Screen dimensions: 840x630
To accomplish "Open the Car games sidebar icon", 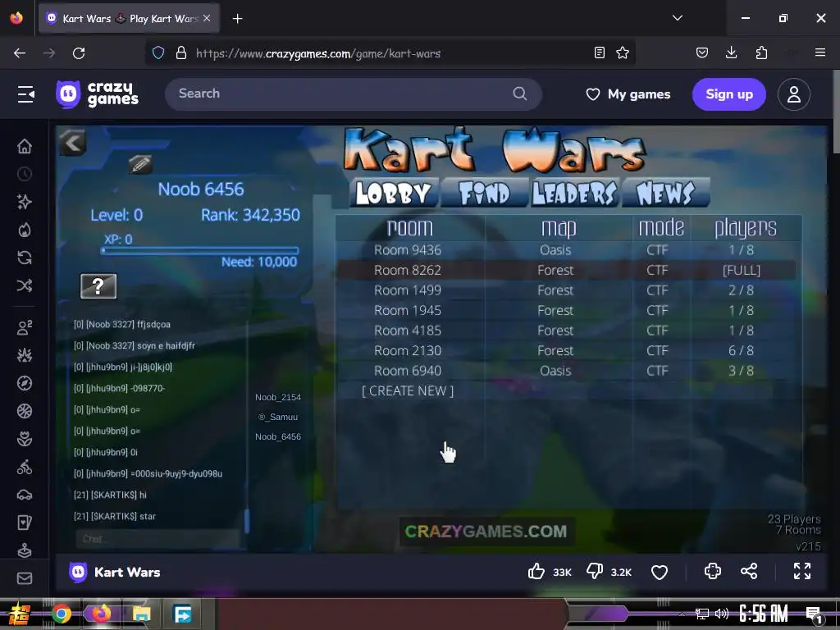I will [x=25, y=495].
